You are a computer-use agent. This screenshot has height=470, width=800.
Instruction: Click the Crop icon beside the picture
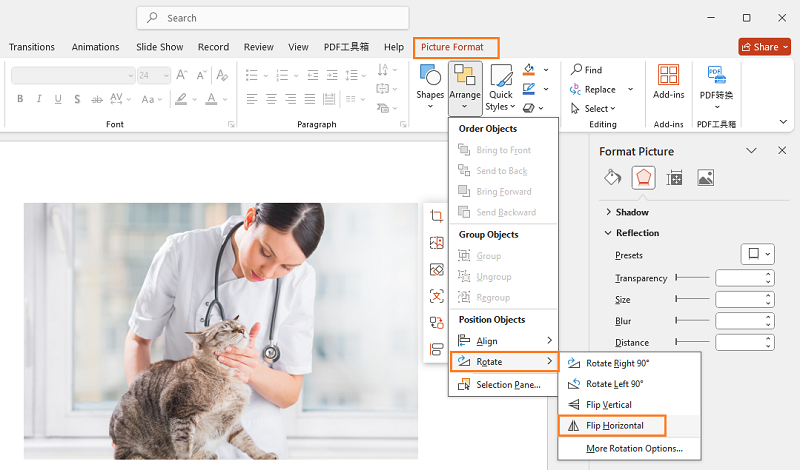(x=436, y=216)
